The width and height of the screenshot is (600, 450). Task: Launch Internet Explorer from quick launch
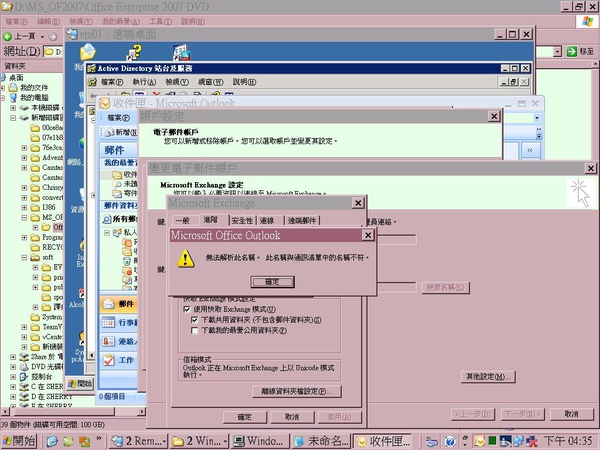tap(52, 441)
